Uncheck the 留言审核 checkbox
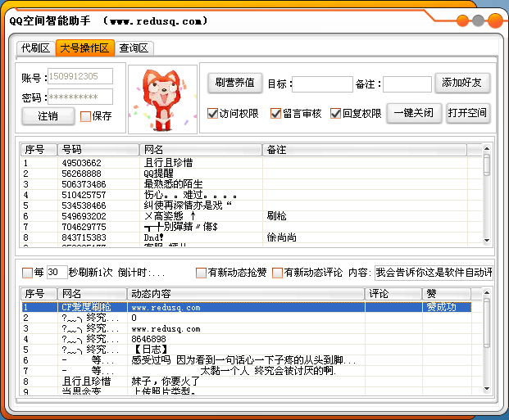This screenshot has height=420, width=509. point(275,114)
